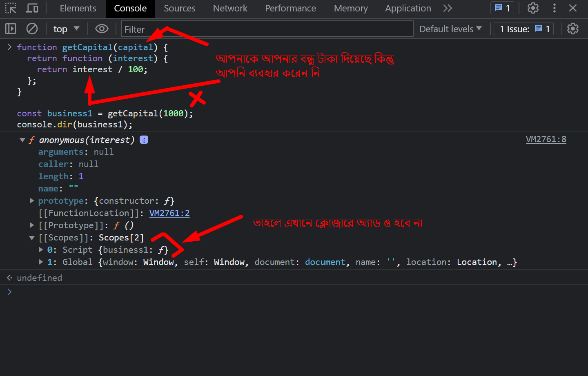Select the 'caller: null' property row
The height and width of the screenshot is (376, 588).
click(x=68, y=164)
